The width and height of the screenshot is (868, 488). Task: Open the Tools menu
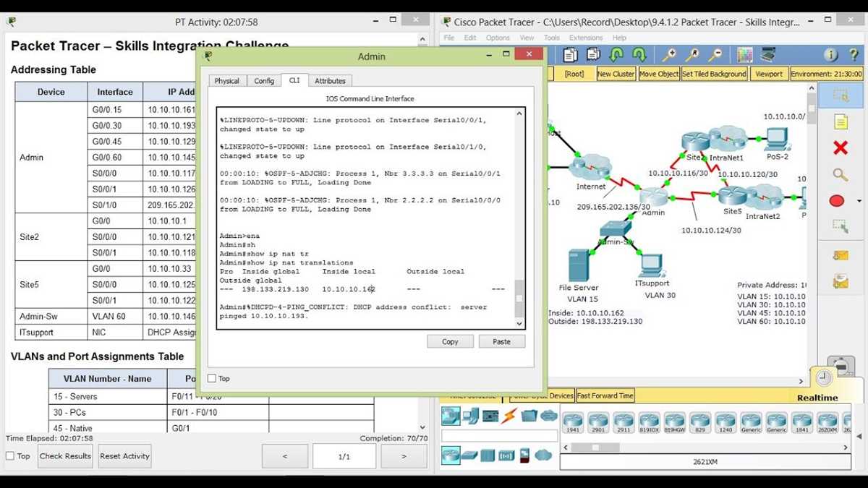(552, 38)
